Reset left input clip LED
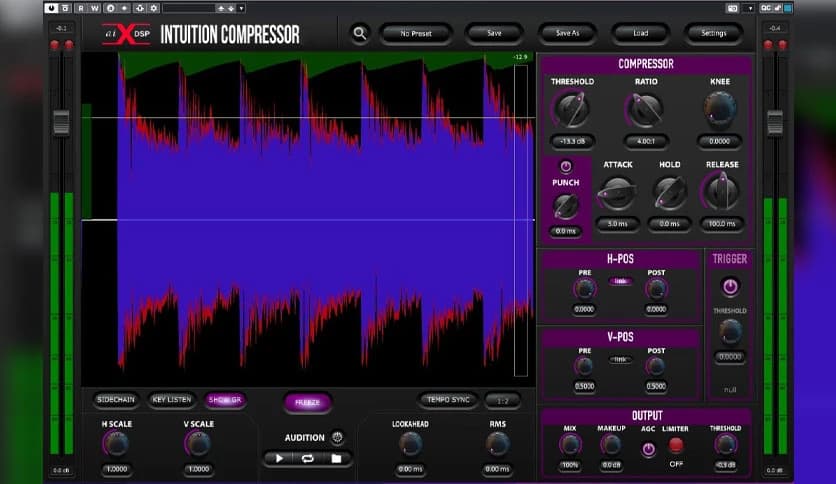This screenshot has height=484, width=836. pyautogui.click(x=54, y=45)
